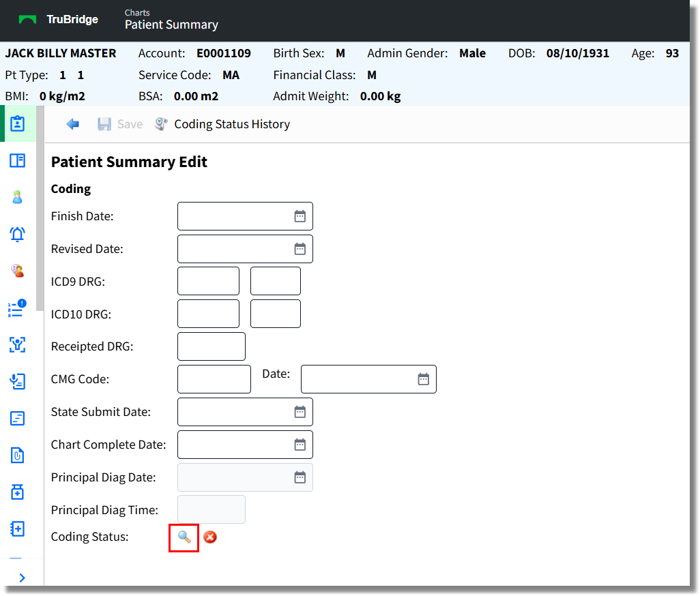Click patient name JACK BILLY MASTER
This screenshot has width=700, height=596.
(x=61, y=54)
